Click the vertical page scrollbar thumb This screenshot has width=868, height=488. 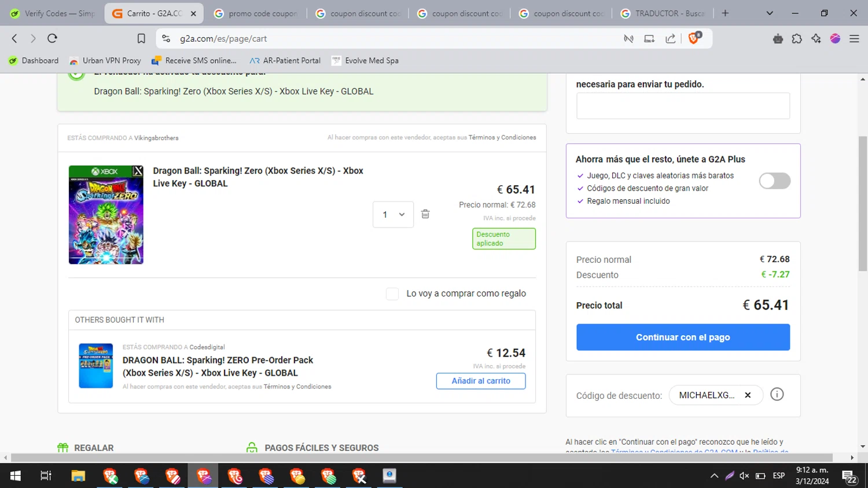(x=863, y=204)
